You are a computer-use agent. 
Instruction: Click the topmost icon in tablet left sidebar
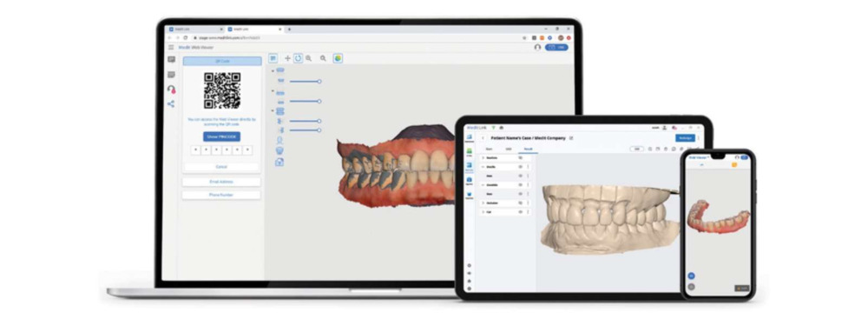point(470,136)
